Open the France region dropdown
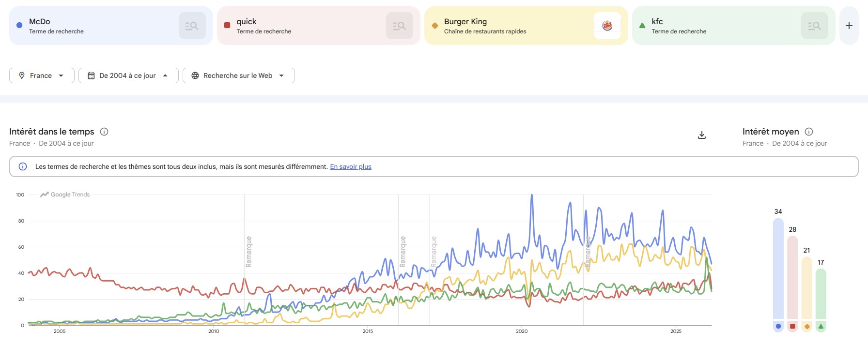The image size is (868, 346). point(42,75)
